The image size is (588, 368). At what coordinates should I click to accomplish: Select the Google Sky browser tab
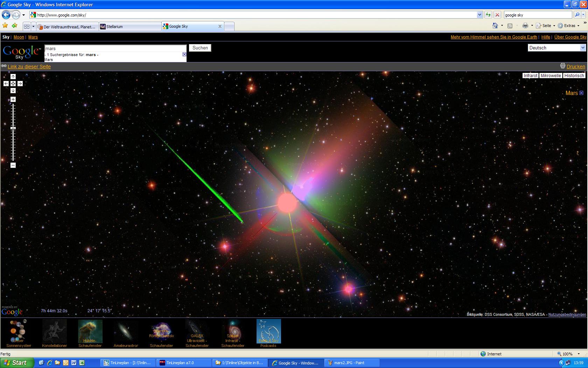(193, 26)
